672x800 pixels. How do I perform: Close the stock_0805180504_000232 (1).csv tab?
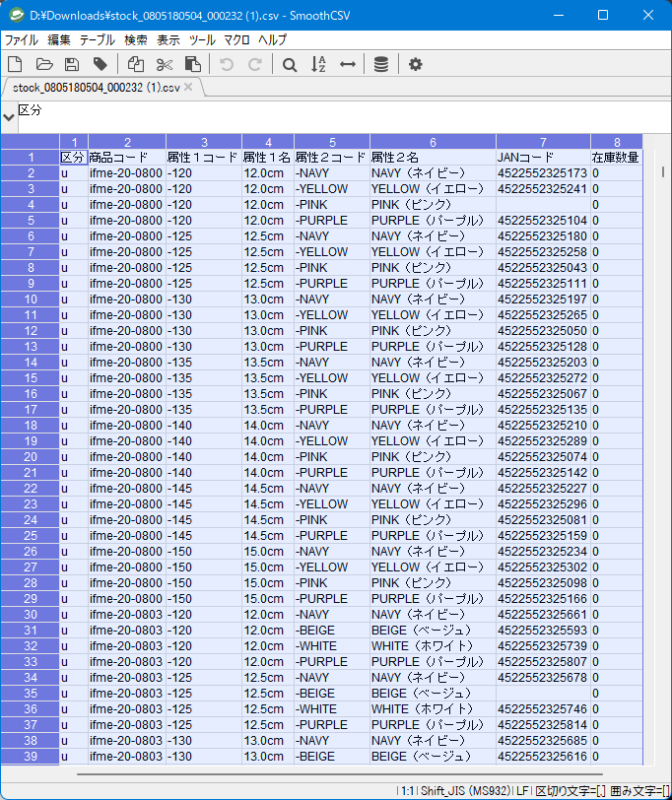point(189,88)
